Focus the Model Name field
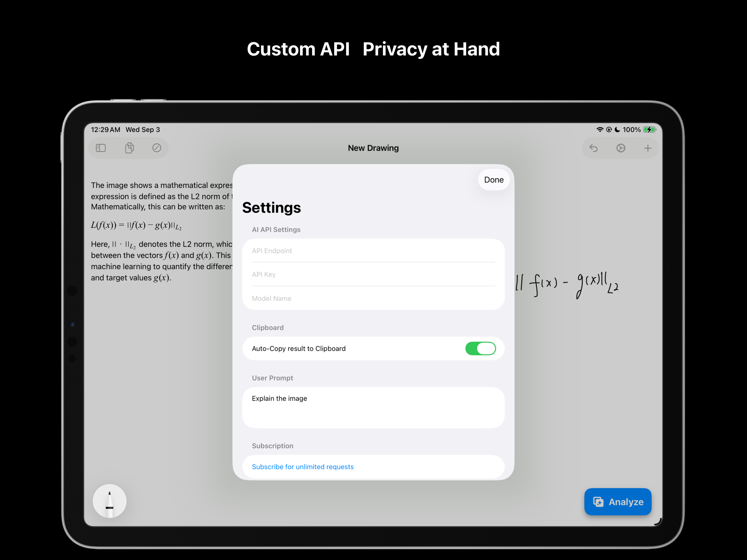 pyautogui.click(x=373, y=298)
